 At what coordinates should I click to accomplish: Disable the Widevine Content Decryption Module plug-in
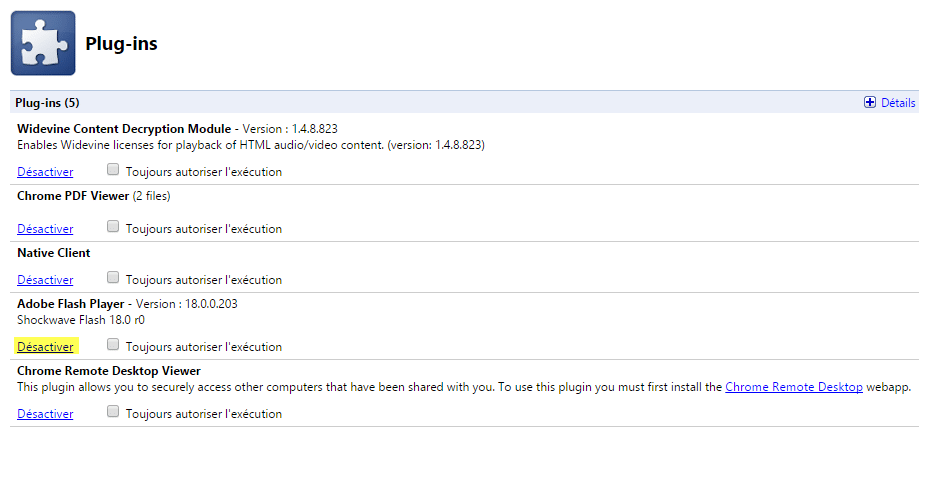click(x=45, y=172)
